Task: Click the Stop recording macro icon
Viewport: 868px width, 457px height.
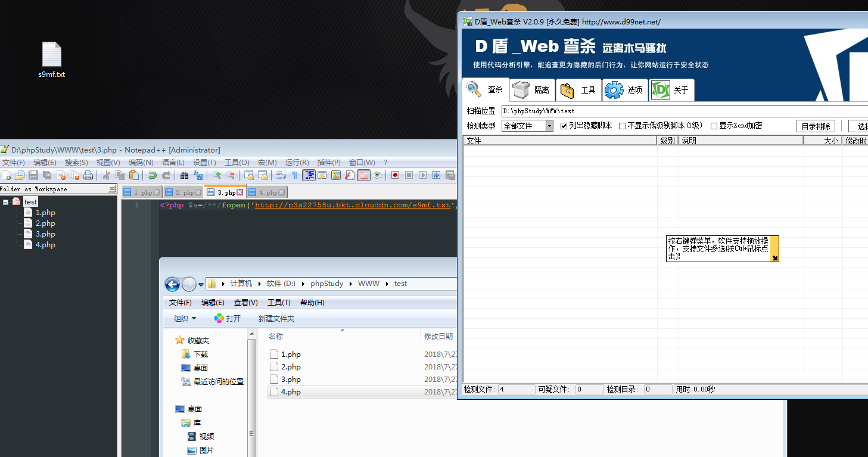Action: [409, 175]
